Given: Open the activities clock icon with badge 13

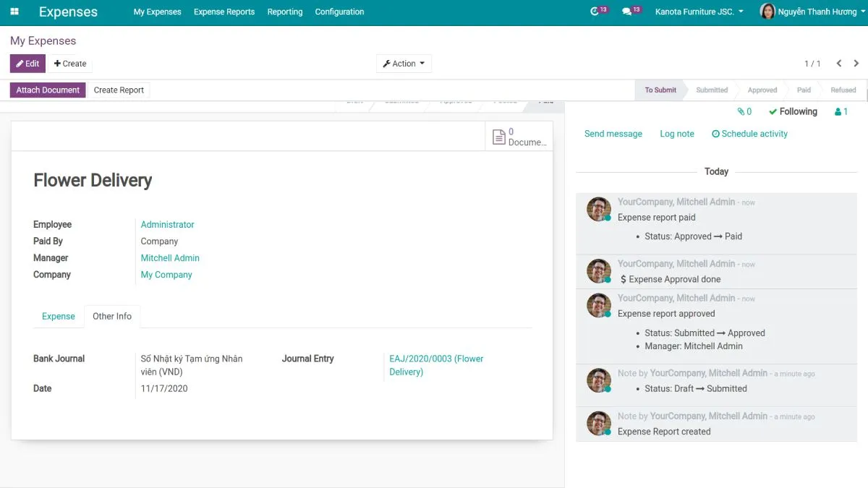Looking at the screenshot, I should click(x=599, y=11).
